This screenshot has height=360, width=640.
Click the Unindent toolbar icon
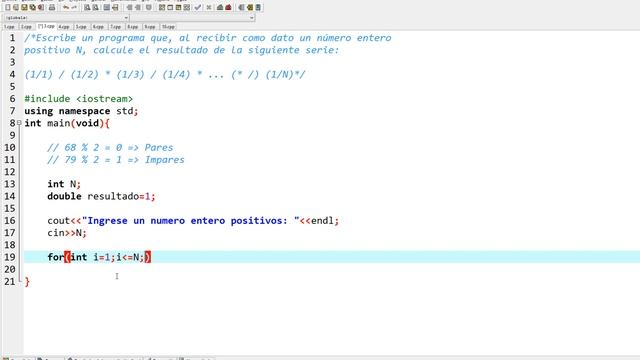138,7
